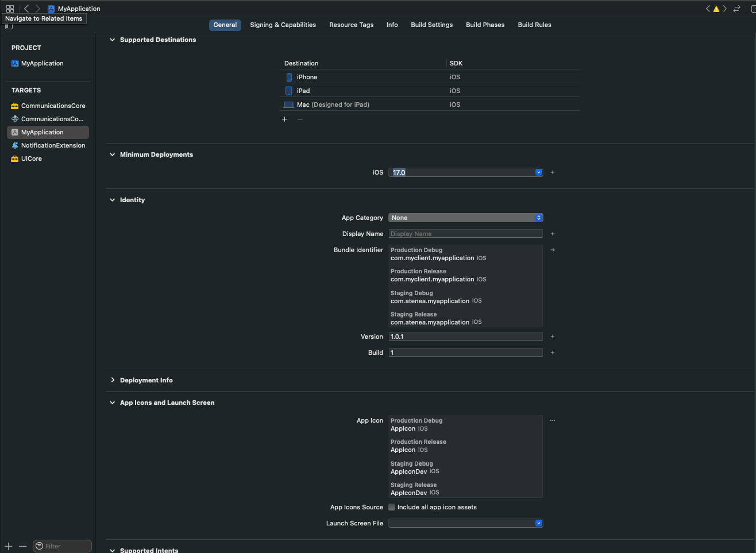Go forward with the right chevron next to back
This screenshot has width=756, height=553.
point(38,9)
